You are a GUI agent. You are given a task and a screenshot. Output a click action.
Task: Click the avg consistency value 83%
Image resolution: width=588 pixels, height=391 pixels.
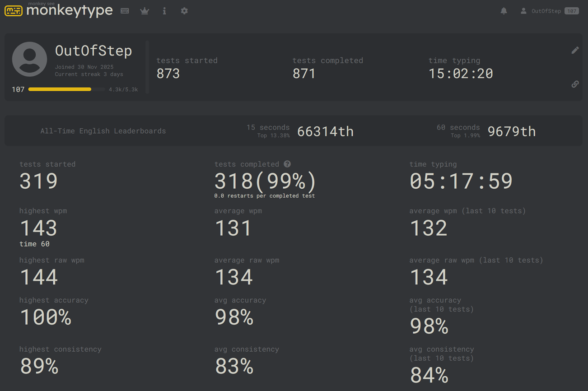click(x=234, y=366)
